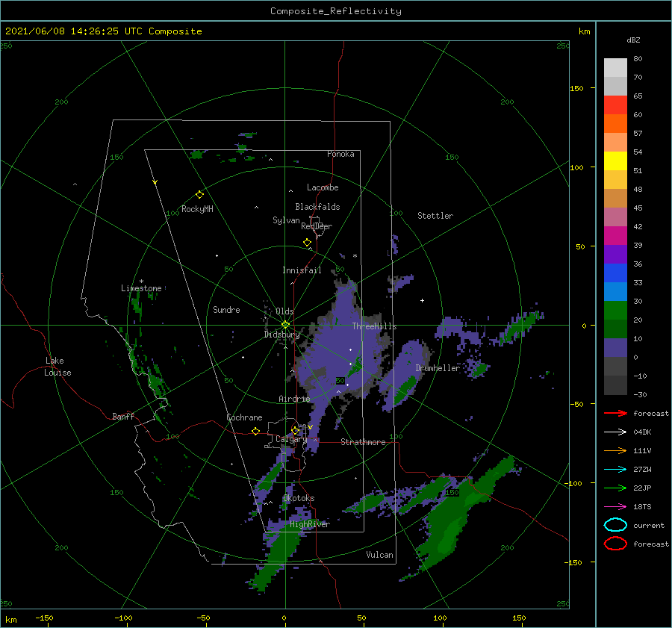The width and height of the screenshot is (672, 628).
Task: Click the Blackfalds city label
Action: click(317, 207)
